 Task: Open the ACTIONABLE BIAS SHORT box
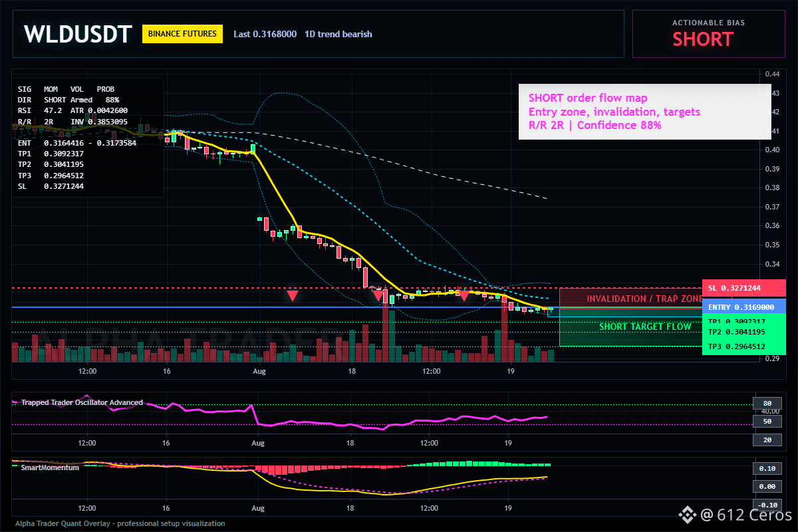coord(708,34)
